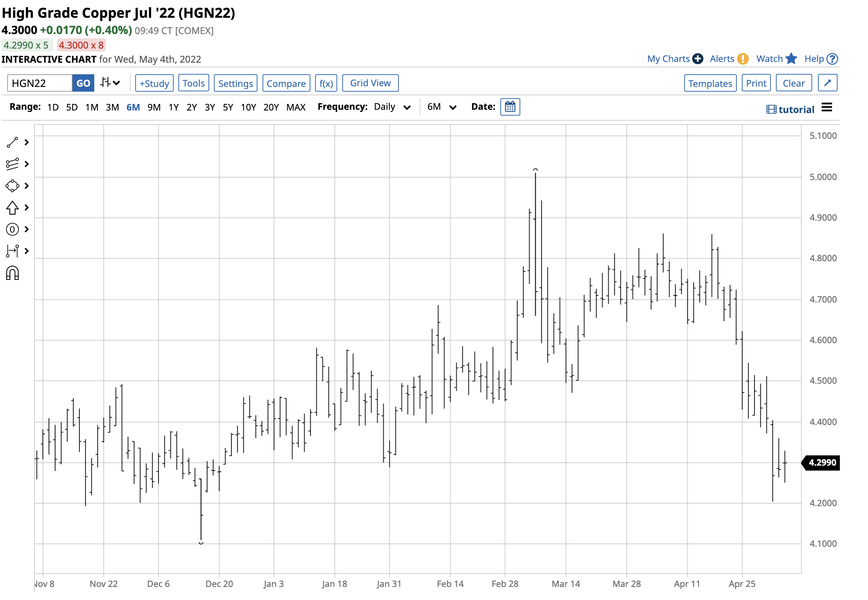The height and width of the screenshot is (600, 868).
Task: Select the circled zero annotation tool
Action: [12, 229]
